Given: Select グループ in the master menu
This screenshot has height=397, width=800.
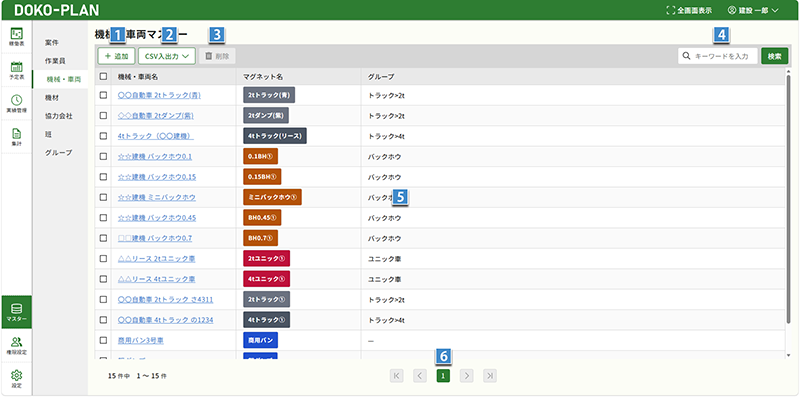Looking at the screenshot, I should 59,152.
